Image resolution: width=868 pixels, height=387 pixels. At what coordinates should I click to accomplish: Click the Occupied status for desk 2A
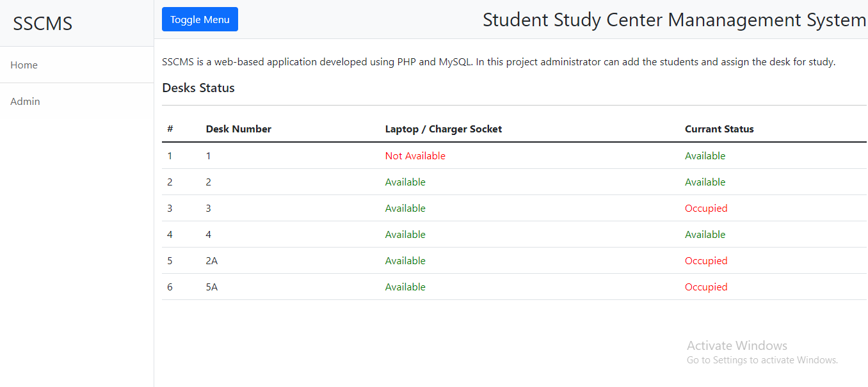pyautogui.click(x=706, y=261)
